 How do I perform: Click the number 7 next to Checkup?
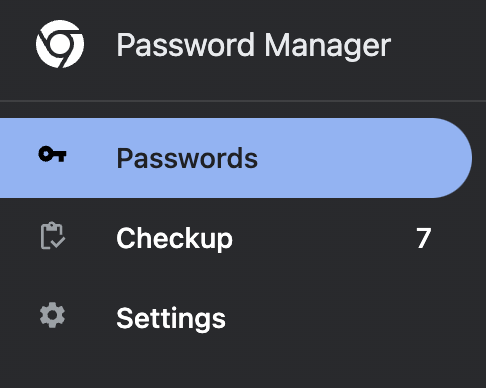(424, 238)
